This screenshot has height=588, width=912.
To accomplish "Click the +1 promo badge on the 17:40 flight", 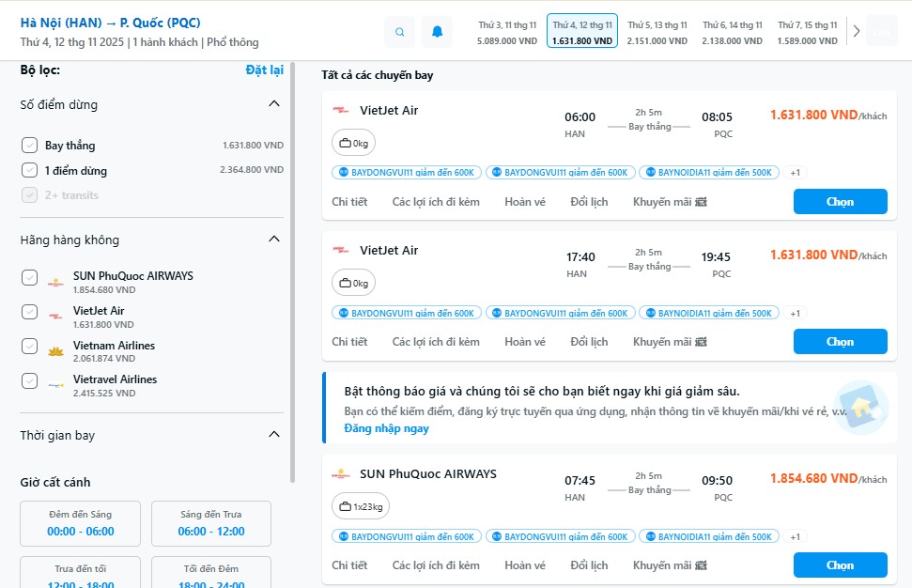I will 795,313.
